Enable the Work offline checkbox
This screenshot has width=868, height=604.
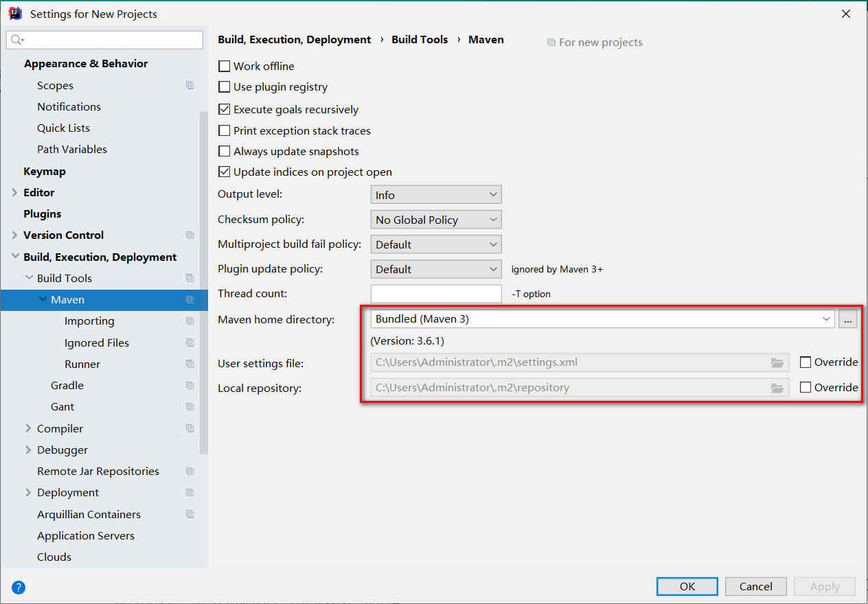coord(224,66)
